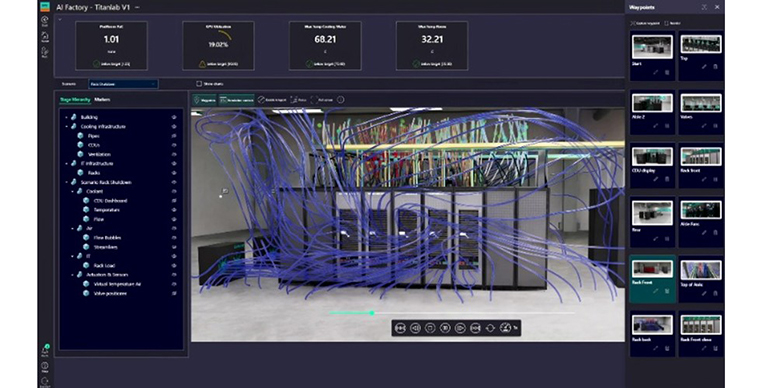
Task: Collapse the Actuators & Sensors node
Action: (x=73, y=275)
